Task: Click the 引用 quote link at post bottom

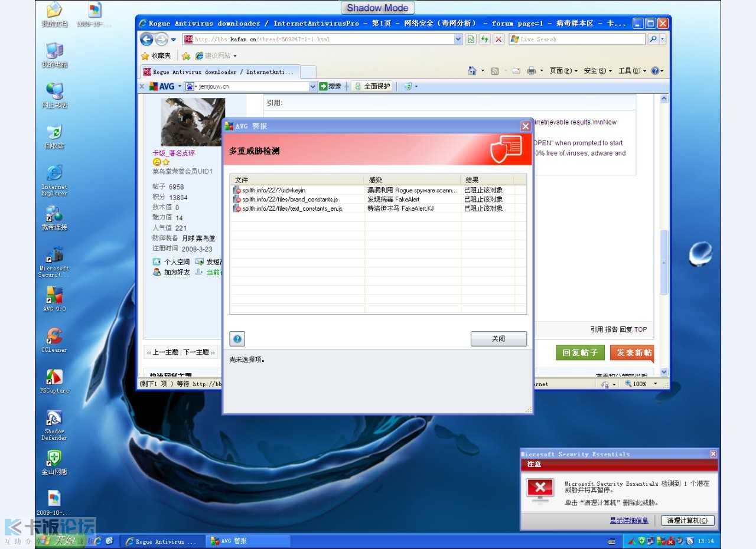Action: point(597,329)
